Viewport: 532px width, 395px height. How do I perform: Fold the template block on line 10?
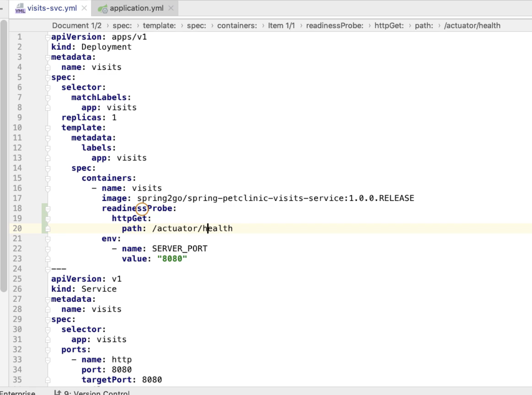pyautogui.click(x=48, y=128)
